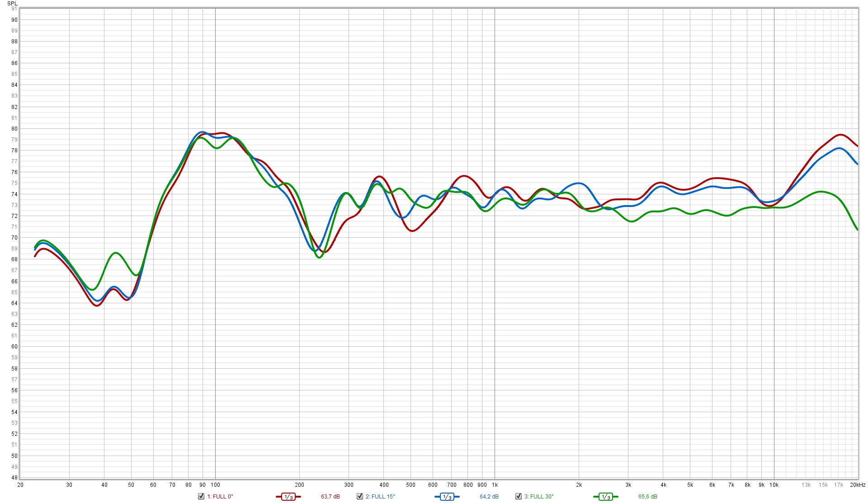Select the '3: FULL 30°' legend label

pyautogui.click(x=539, y=496)
